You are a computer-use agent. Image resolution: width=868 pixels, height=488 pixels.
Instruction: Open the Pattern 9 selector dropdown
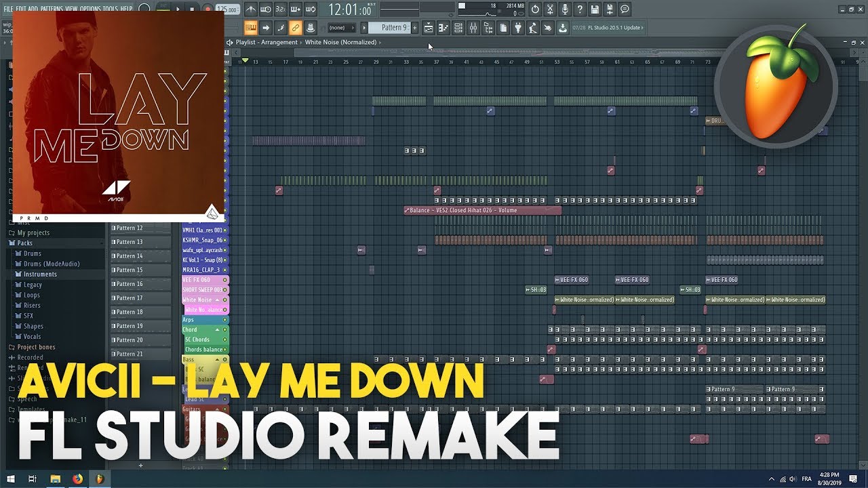[390, 28]
